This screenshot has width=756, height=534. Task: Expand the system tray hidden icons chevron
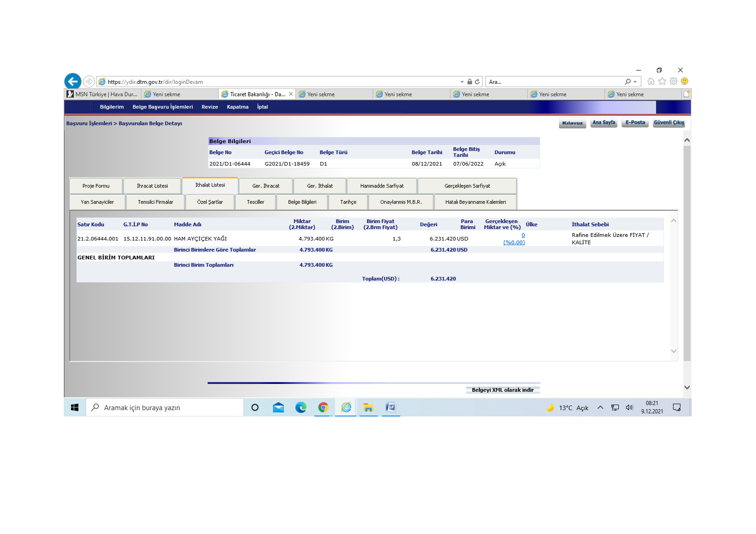(600, 407)
